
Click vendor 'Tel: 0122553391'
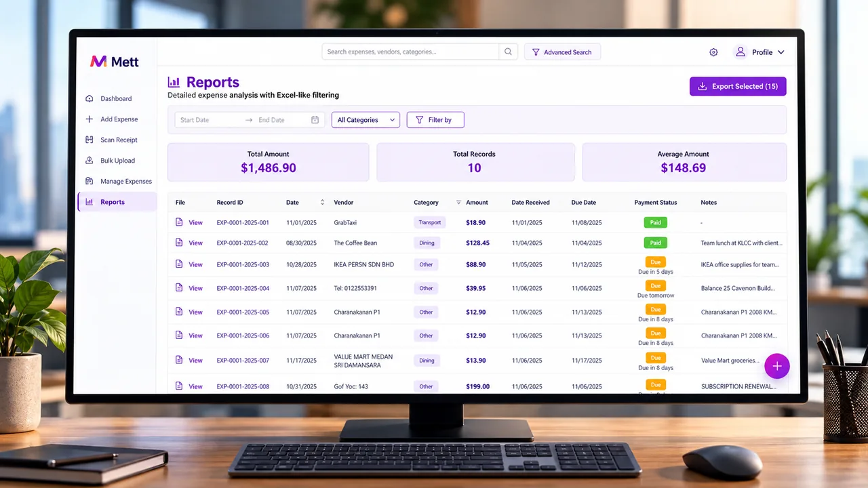(x=355, y=288)
